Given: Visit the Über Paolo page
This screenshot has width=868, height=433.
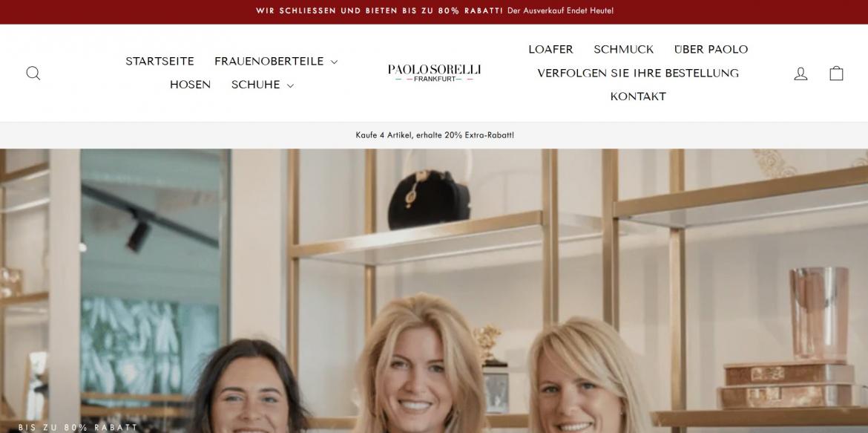Looking at the screenshot, I should point(711,49).
